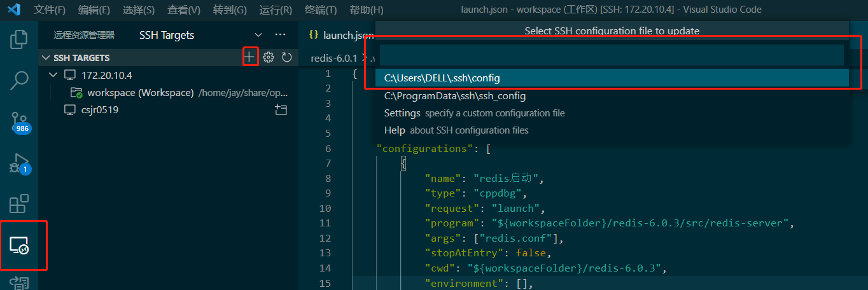Open the 查看(V) menu
This screenshot has height=290, width=868.
pyautogui.click(x=184, y=10)
